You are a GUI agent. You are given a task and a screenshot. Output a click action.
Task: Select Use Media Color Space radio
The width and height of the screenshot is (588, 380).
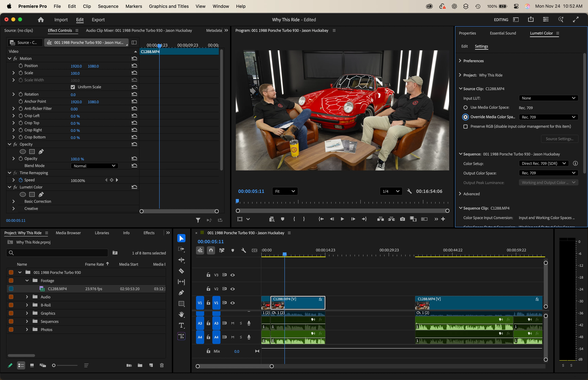click(465, 108)
